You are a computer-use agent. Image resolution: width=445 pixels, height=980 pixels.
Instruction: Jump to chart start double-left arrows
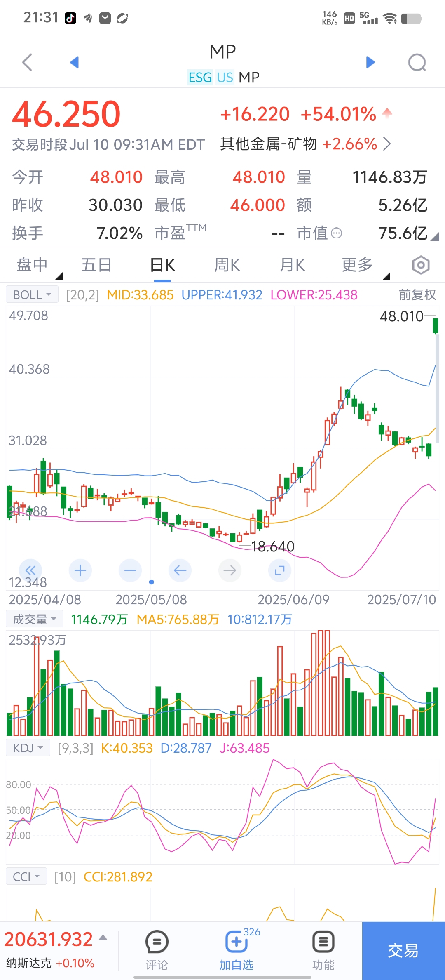click(x=30, y=570)
